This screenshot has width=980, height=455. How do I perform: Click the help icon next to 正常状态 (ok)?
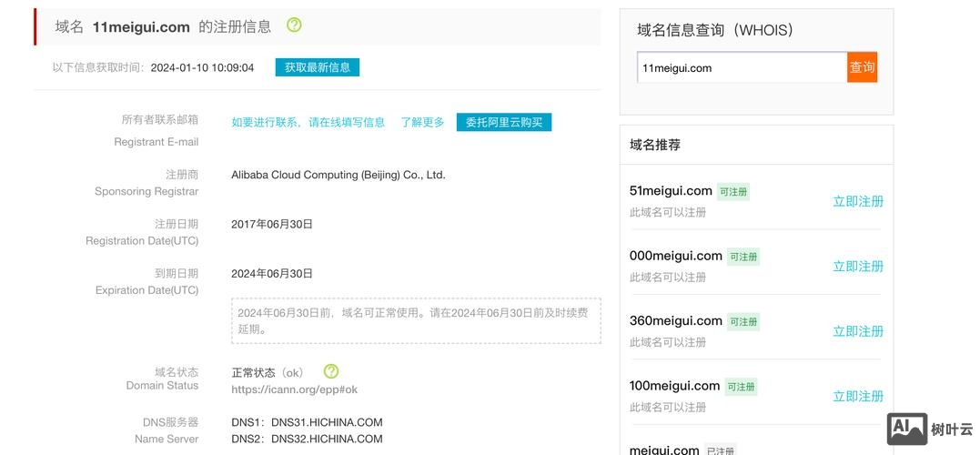click(x=331, y=371)
